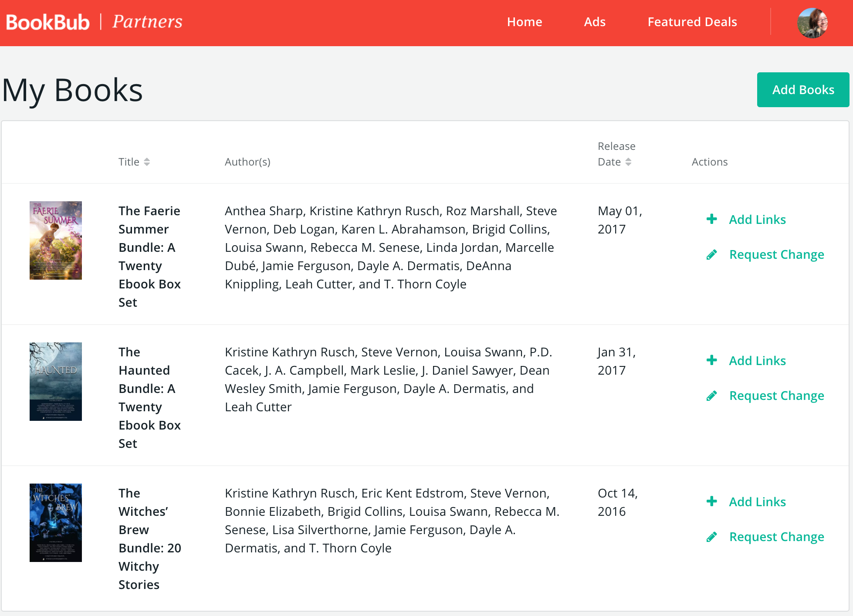Screen dimensions: 853x616
Task: Click the pencil icon beside Witches' Brew Request Change
Action: coord(712,537)
